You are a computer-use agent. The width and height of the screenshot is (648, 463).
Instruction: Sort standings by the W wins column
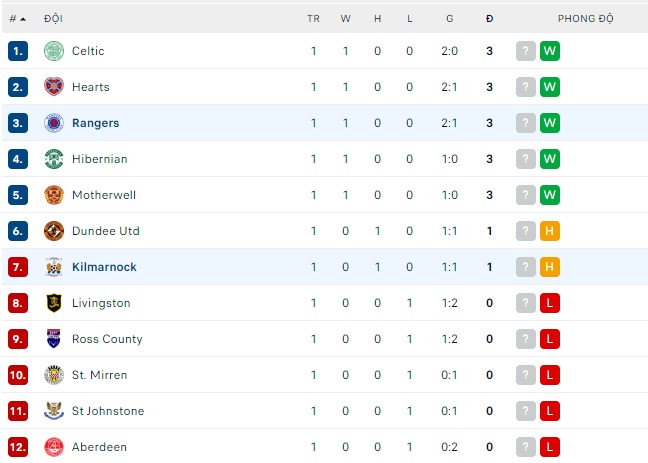click(345, 19)
